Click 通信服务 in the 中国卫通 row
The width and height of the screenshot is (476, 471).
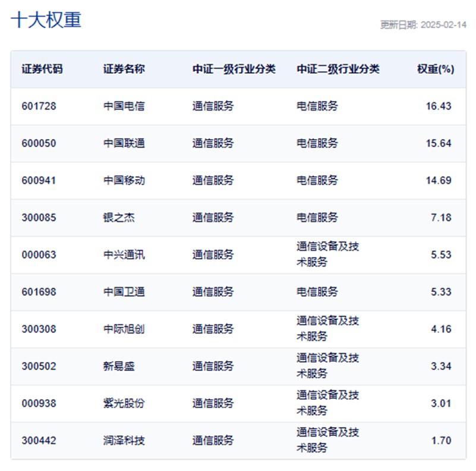coord(213,292)
